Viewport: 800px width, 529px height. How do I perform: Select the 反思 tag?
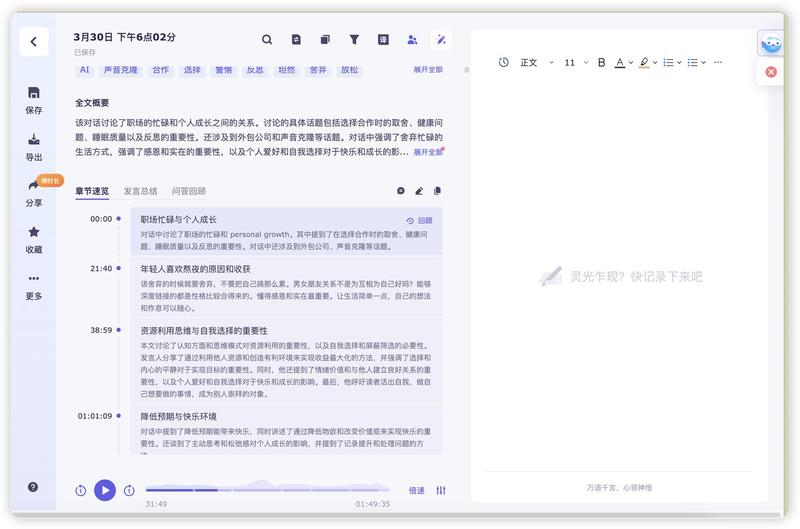click(255, 70)
